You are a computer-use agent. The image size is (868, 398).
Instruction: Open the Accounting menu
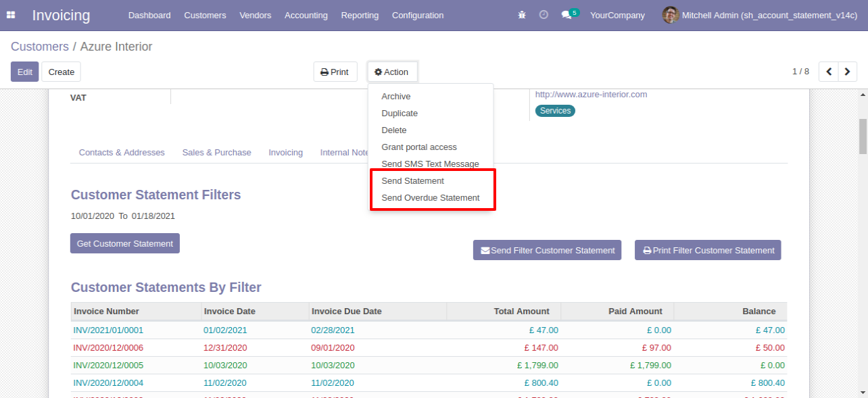tap(306, 15)
